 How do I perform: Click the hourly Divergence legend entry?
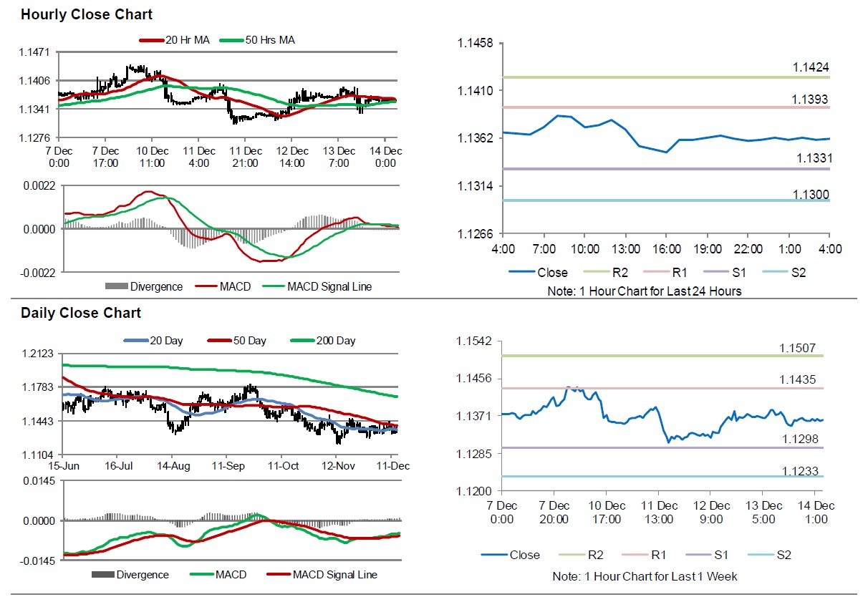coord(144,287)
